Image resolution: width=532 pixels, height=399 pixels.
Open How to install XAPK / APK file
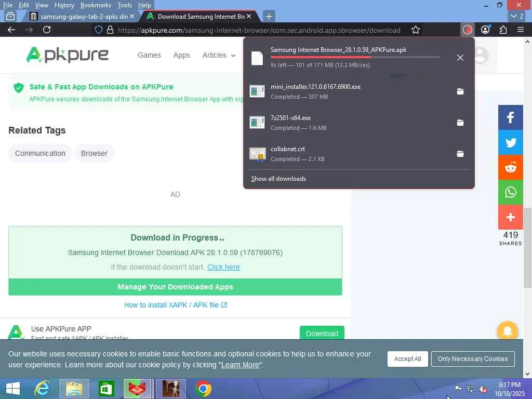coord(175,305)
